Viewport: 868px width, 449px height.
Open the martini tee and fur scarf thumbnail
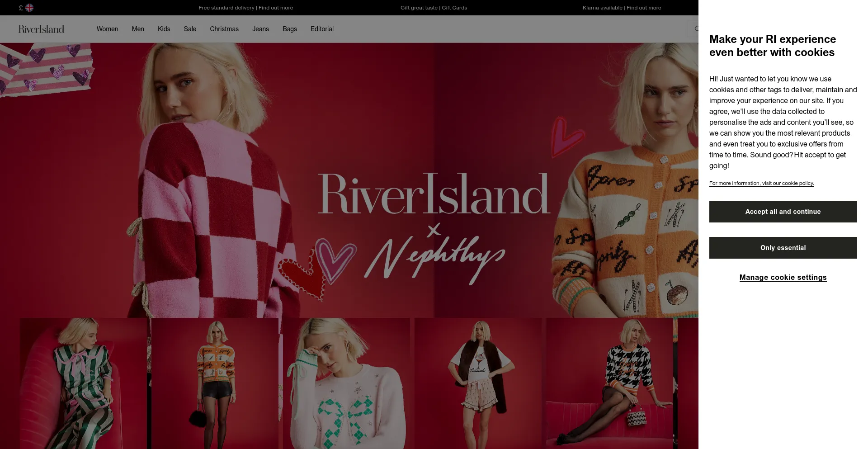coord(478,383)
